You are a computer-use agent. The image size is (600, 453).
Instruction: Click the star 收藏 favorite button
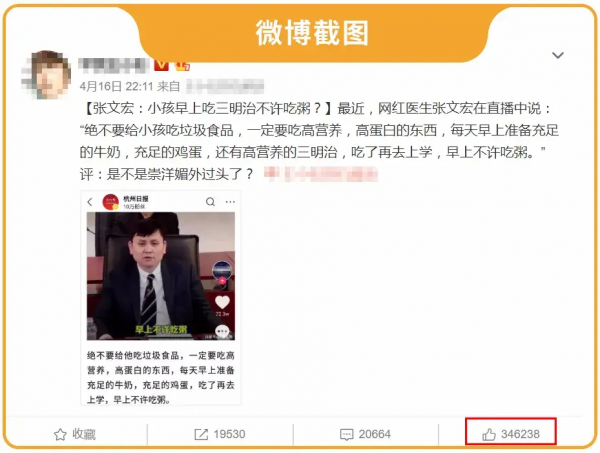[75, 434]
